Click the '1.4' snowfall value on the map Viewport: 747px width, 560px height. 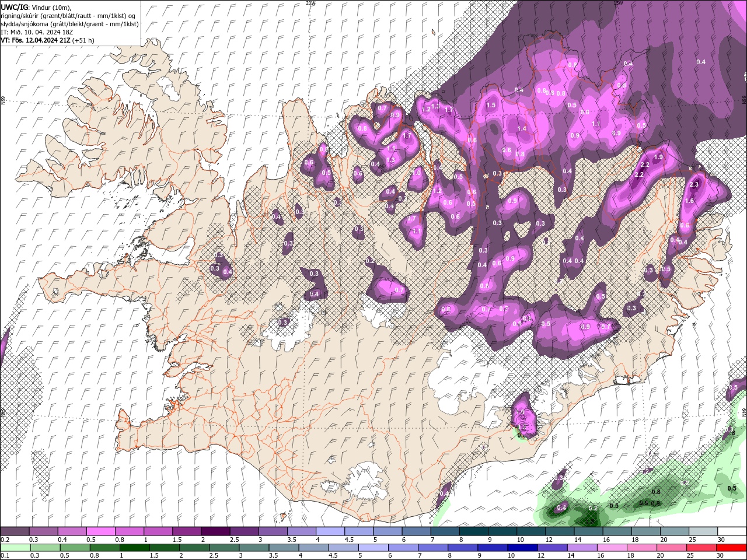(x=522, y=128)
